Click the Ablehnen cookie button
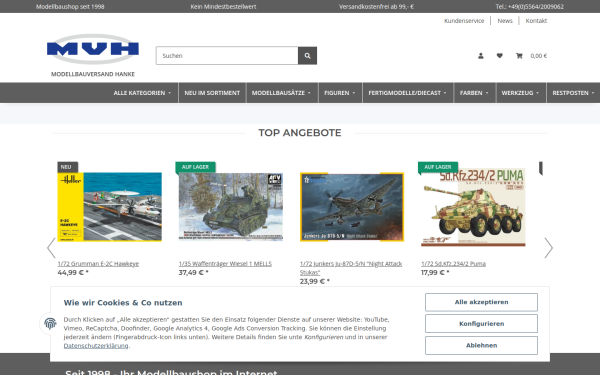This screenshot has height=375, width=600. tap(481, 346)
